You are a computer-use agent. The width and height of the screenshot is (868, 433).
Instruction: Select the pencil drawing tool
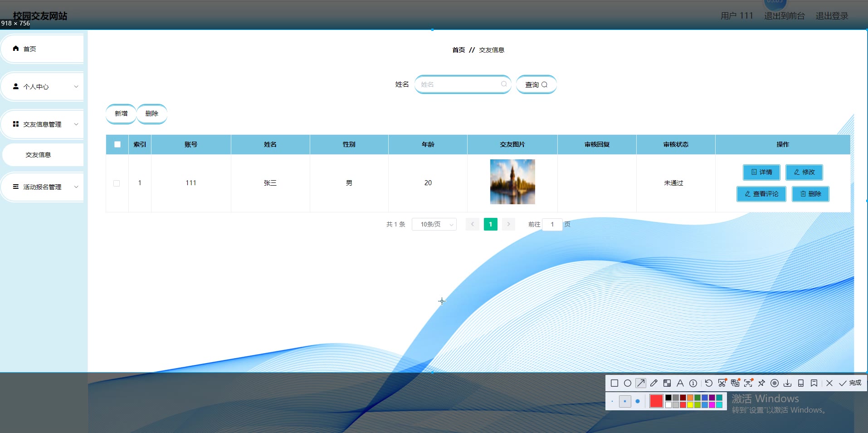click(653, 383)
